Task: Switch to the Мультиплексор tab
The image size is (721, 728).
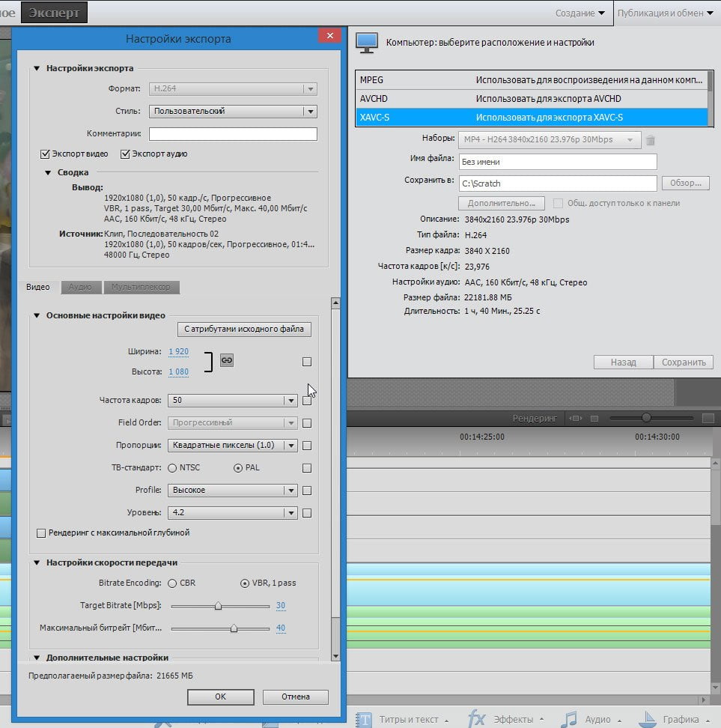Action: pos(142,288)
